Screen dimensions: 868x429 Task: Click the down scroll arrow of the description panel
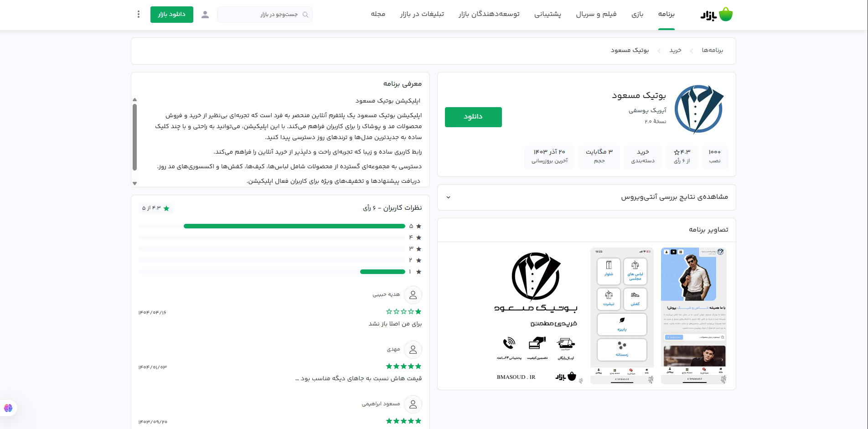tap(134, 183)
